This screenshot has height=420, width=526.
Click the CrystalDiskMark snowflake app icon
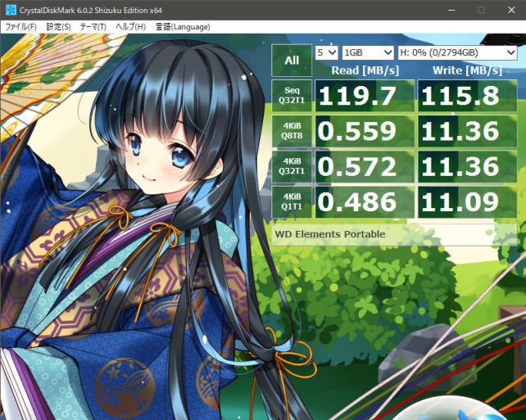tap(11, 10)
